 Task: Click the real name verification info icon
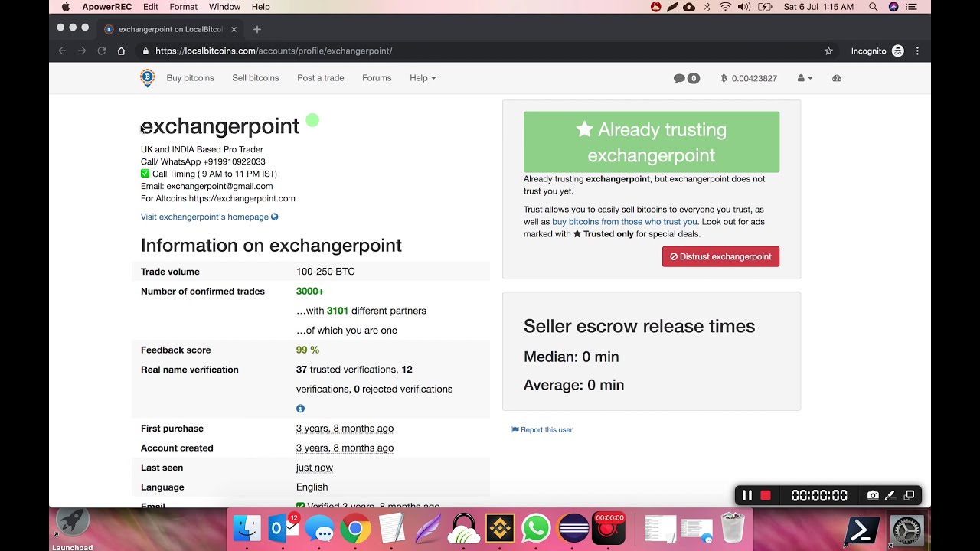(300, 409)
